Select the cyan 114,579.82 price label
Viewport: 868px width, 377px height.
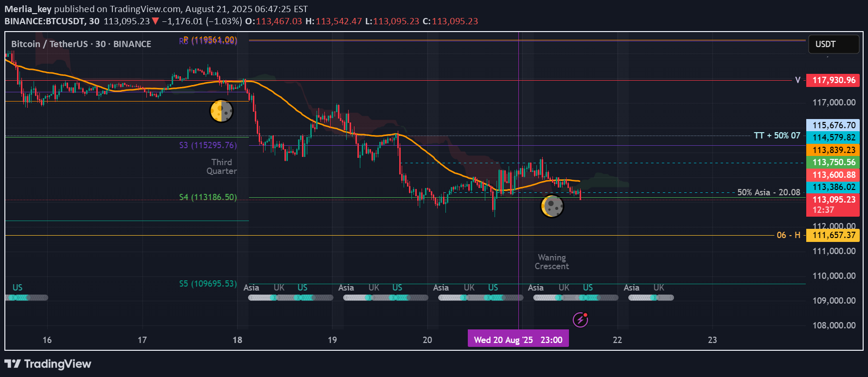(833, 137)
